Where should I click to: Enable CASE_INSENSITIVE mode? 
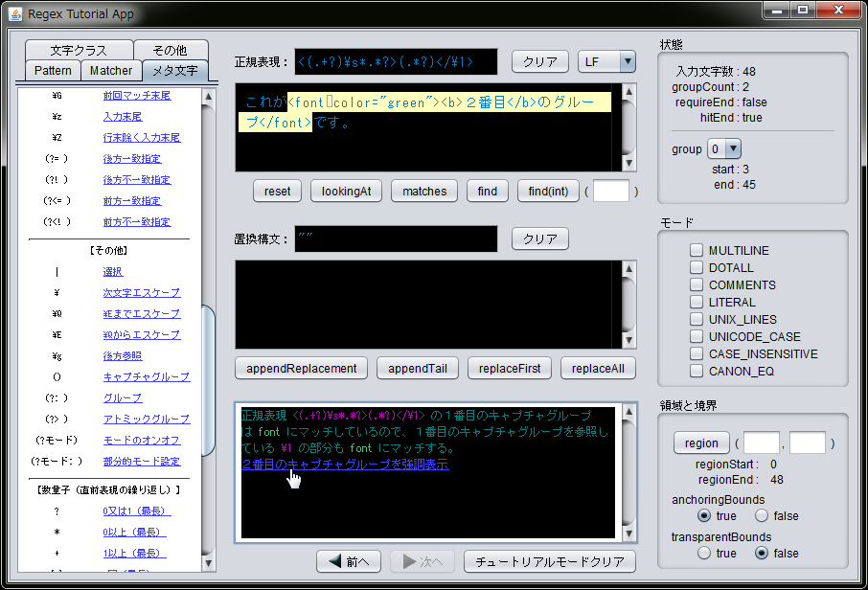point(697,353)
